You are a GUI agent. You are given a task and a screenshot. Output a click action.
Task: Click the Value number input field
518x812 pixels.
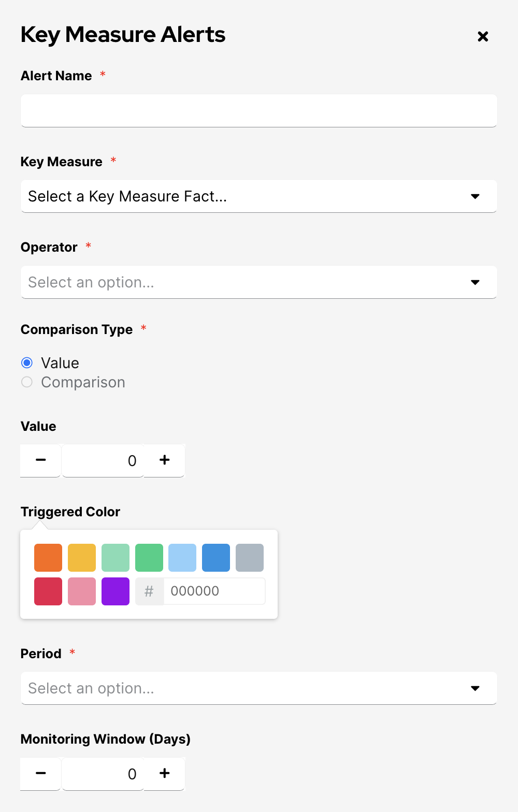pos(103,460)
